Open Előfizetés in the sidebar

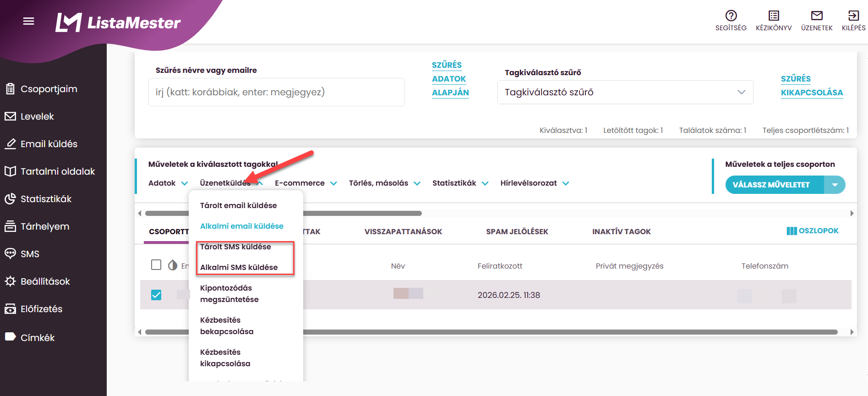click(33, 309)
